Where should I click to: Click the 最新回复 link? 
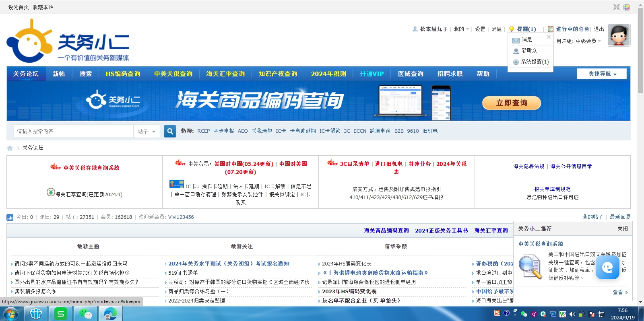click(x=620, y=217)
